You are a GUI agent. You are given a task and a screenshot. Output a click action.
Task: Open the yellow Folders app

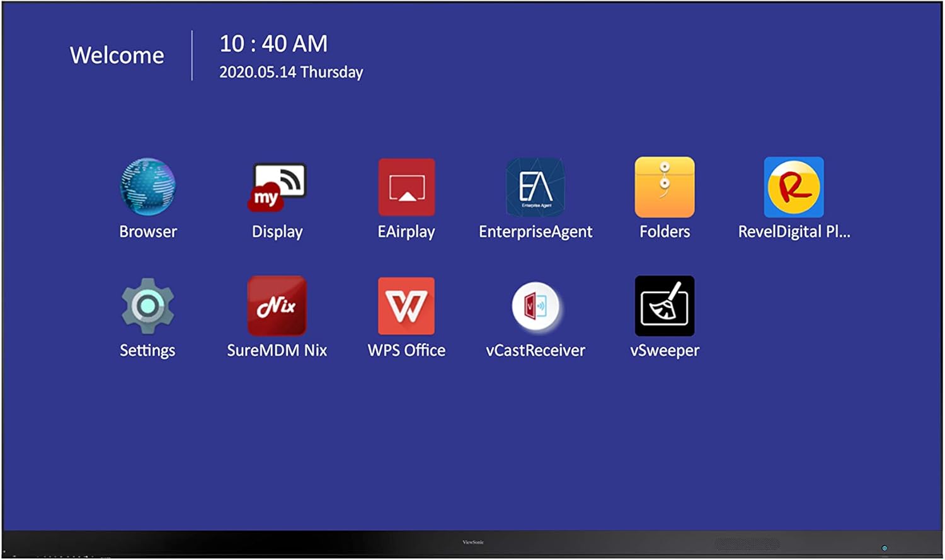[x=665, y=187]
